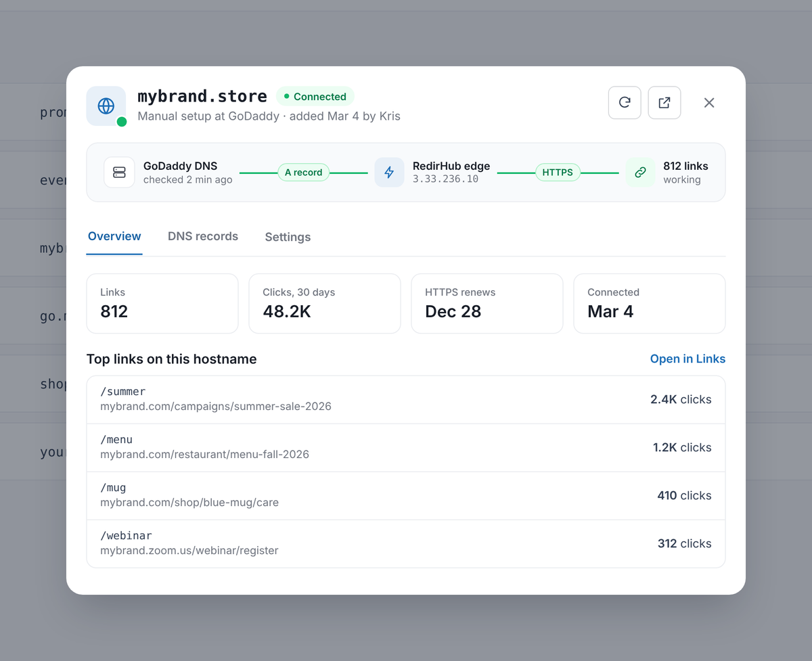Select the Clicks, 30 days card
The image size is (812, 661).
coord(325,304)
